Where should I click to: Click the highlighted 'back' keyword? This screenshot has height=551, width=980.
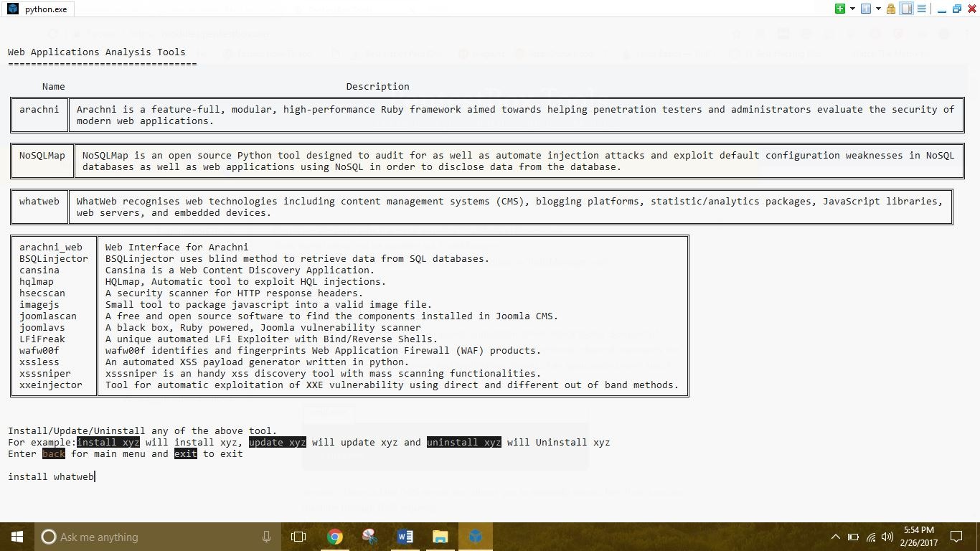tap(54, 453)
